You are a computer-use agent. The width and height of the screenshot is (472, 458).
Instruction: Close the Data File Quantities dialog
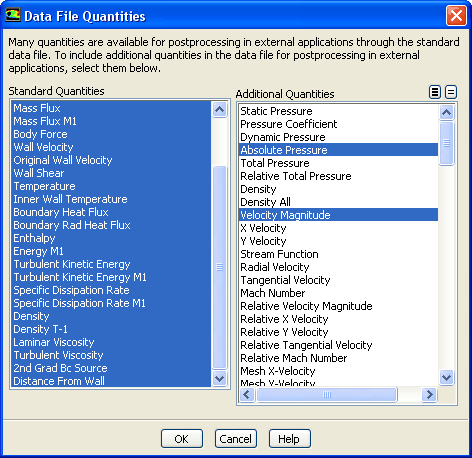pyautogui.click(x=456, y=15)
